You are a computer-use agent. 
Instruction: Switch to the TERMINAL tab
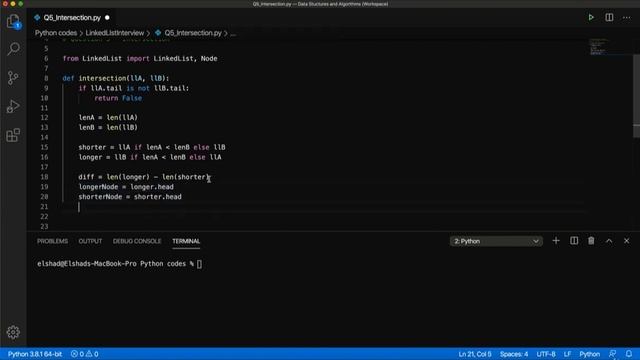[186, 241]
